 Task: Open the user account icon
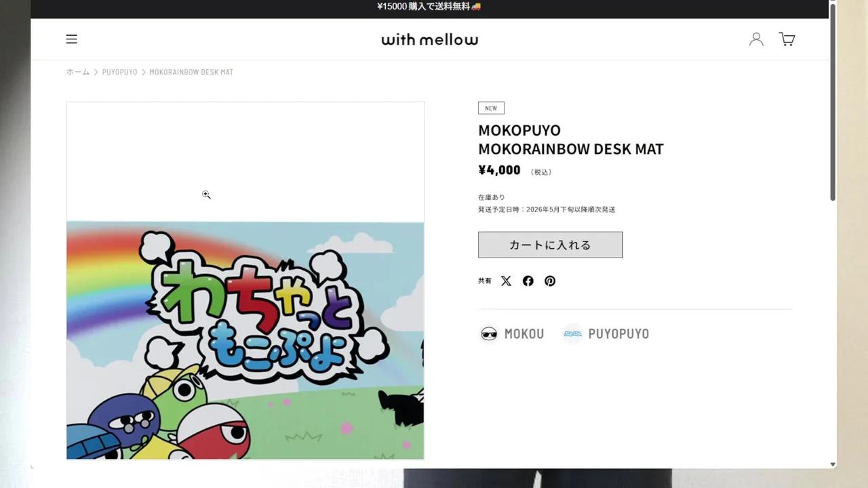756,39
